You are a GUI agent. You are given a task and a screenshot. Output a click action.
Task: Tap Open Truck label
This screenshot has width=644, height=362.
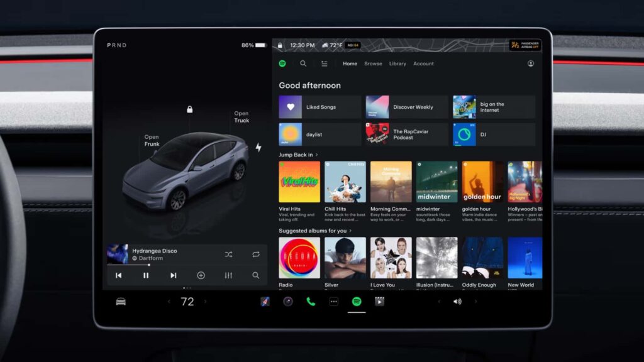(241, 117)
